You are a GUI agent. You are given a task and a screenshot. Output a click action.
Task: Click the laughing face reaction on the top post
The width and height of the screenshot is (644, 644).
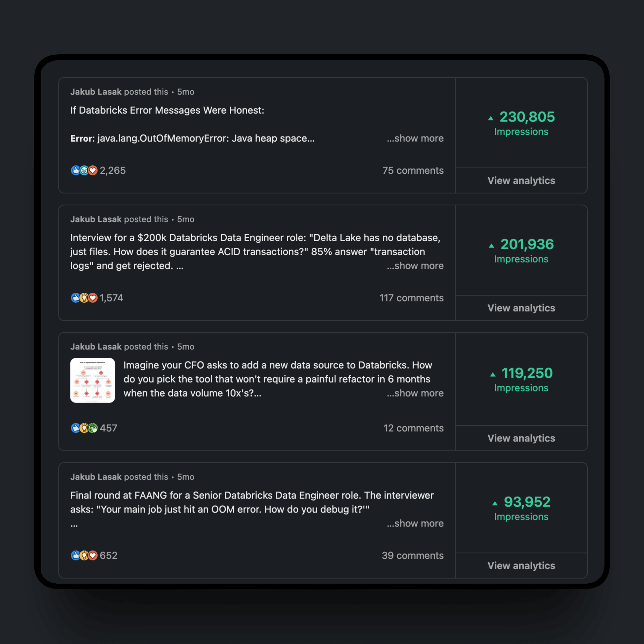(x=85, y=170)
